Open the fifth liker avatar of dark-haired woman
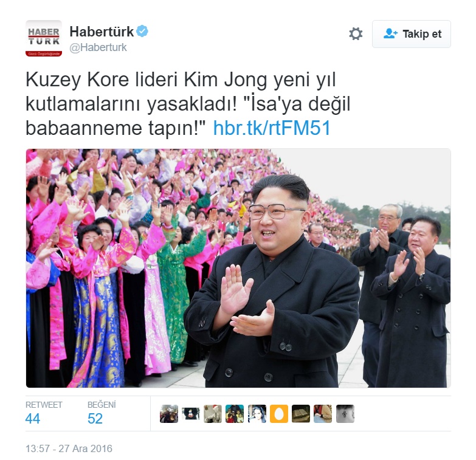Image resolution: width=476 pixels, height=460 pixels. click(257, 414)
